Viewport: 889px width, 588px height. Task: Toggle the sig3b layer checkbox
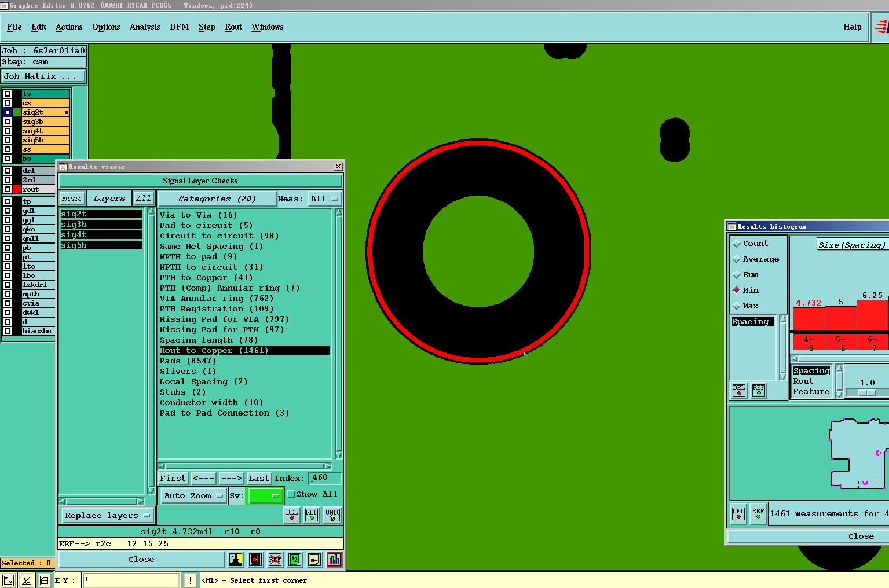coord(8,122)
